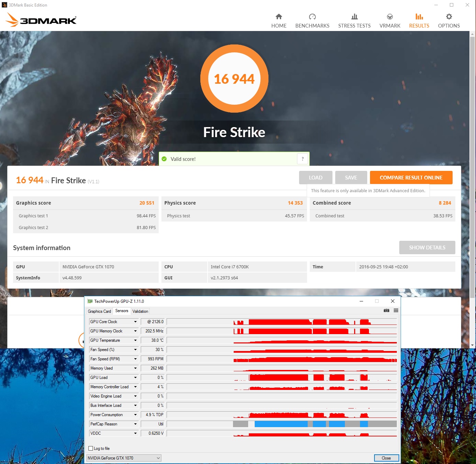Enable Log to file checkbox
The width and height of the screenshot is (476, 464).
coord(91,448)
